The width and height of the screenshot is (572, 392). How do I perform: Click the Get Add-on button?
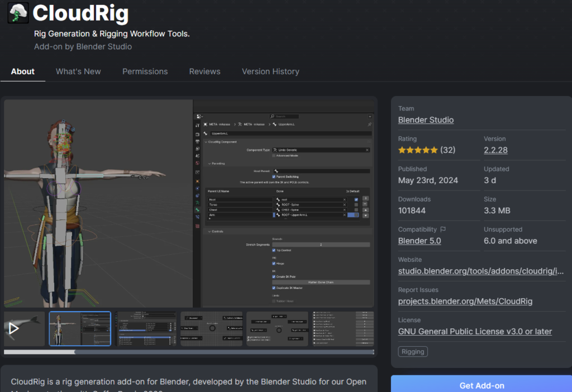(482, 385)
